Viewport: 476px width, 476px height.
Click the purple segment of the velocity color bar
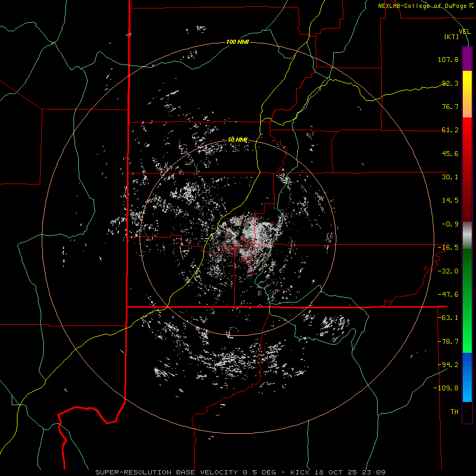(467, 59)
